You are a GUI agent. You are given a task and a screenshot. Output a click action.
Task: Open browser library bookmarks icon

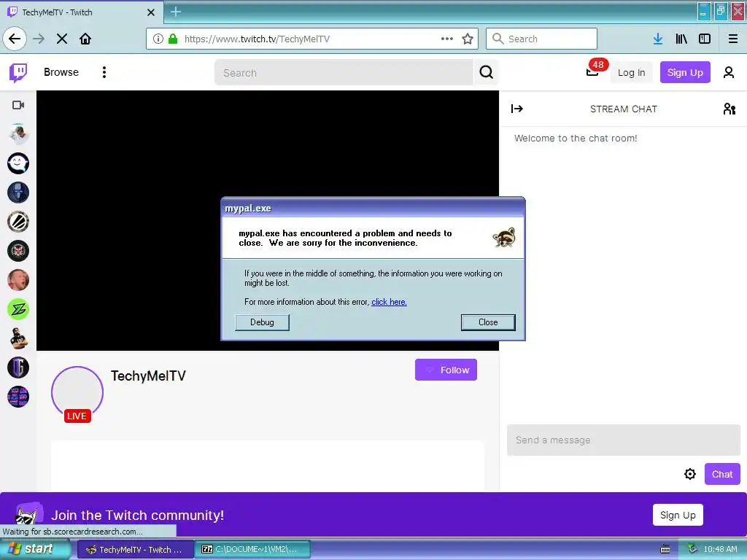(x=681, y=39)
